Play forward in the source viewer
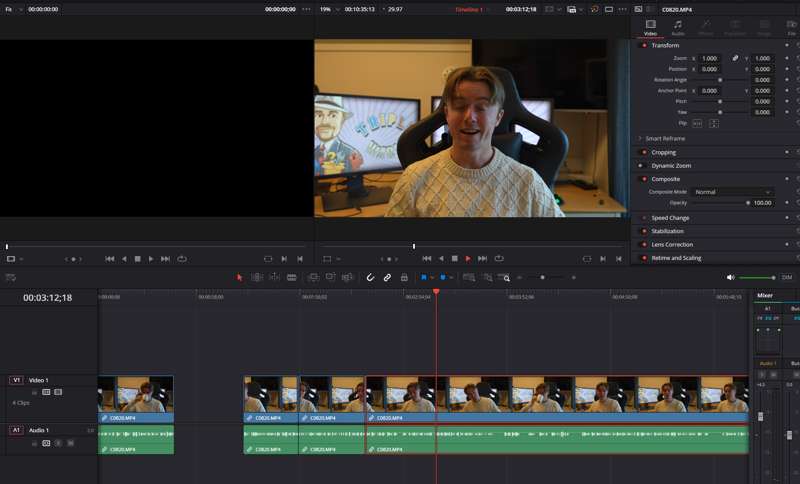The width and height of the screenshot is (800, 484). pyautogui.click(x=151, y=259)
